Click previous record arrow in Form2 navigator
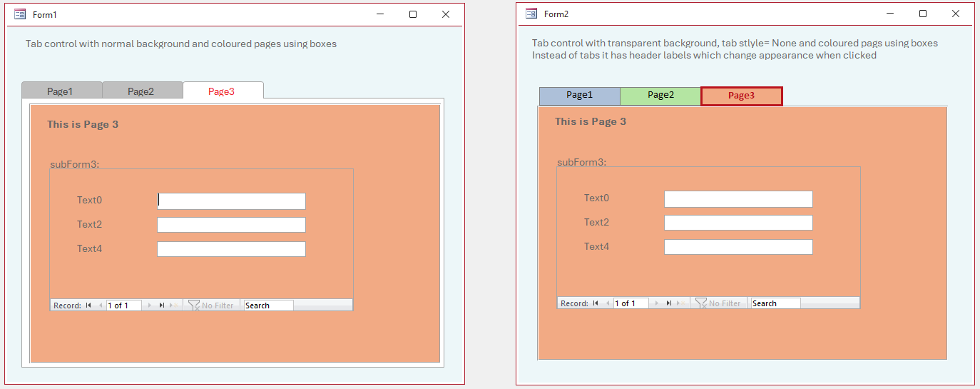 pos(608,303)
